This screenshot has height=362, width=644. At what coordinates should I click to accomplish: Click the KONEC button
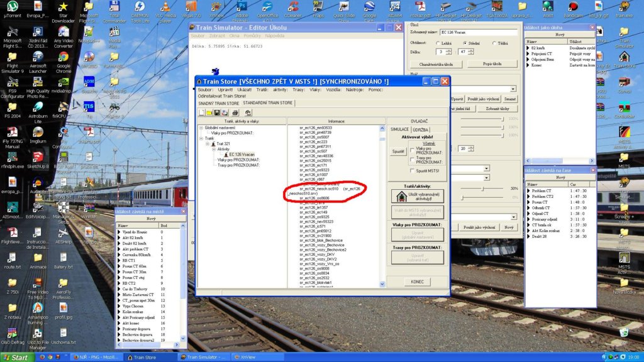click(417, 282)
